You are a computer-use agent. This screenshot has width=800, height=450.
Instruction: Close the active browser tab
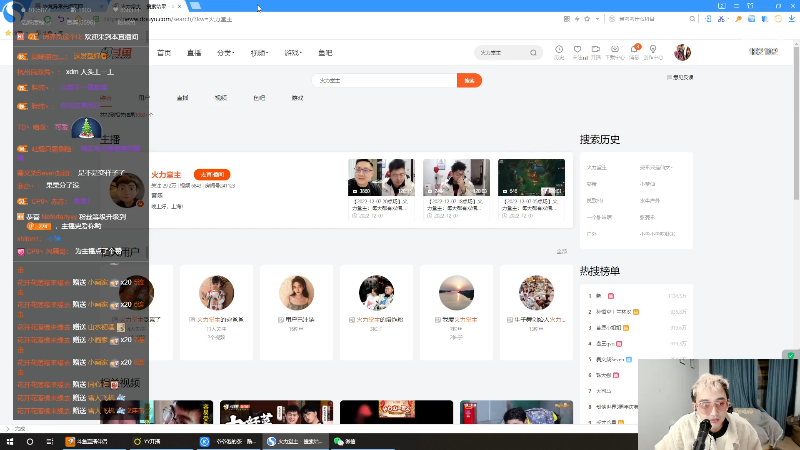[x=180, y=7]
